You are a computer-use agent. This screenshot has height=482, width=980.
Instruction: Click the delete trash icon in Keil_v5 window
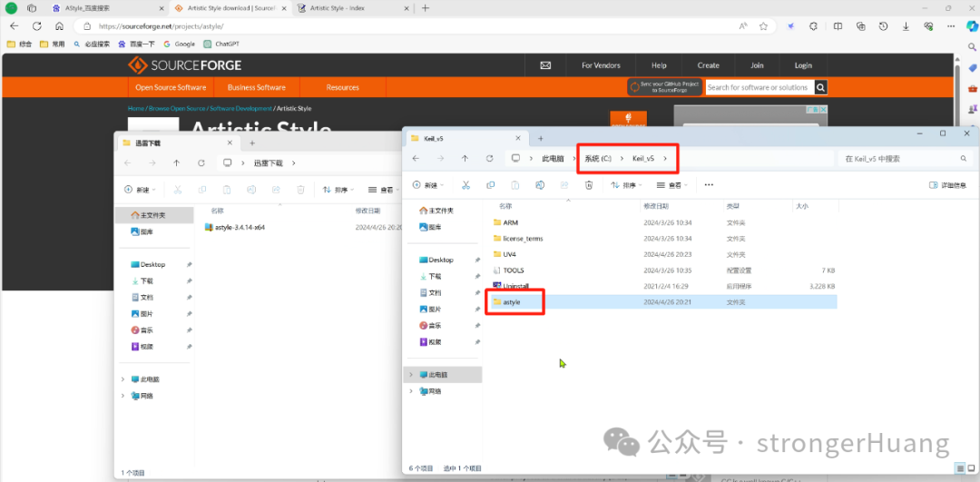[x=588, y=185]
